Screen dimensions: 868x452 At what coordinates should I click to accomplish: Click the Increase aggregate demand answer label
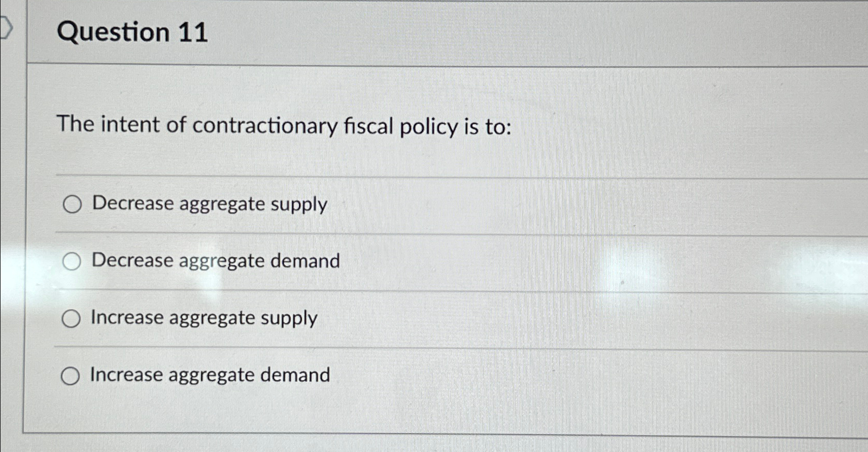point(209,375)
